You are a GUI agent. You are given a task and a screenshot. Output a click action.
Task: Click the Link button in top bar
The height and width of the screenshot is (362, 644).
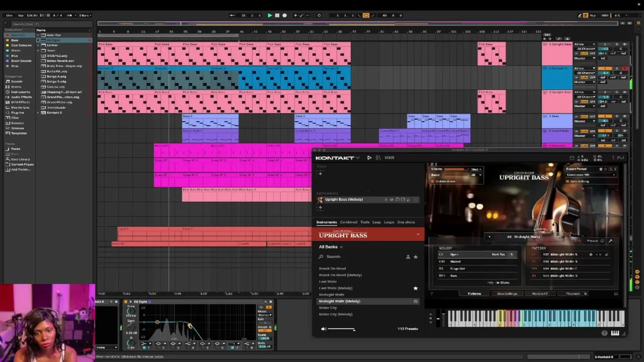coord(9,16)
